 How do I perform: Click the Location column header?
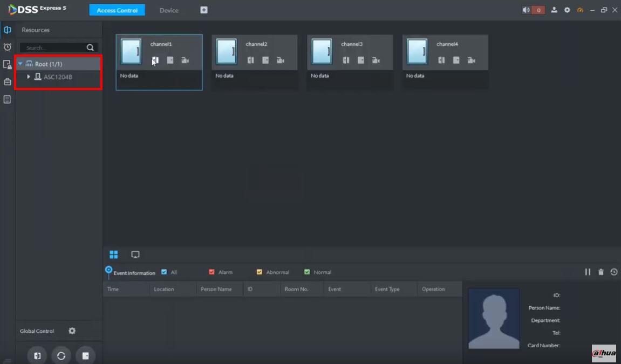[173, 289]
